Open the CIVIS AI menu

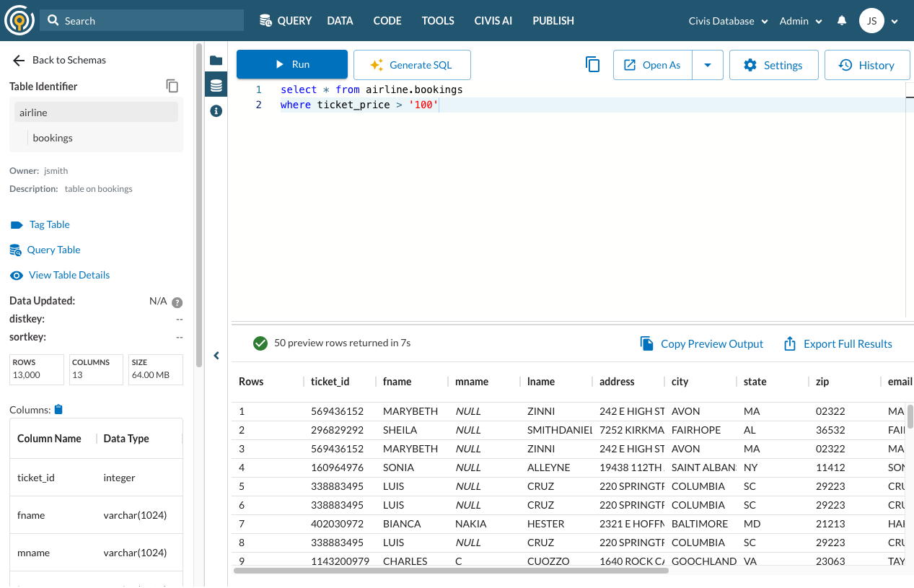click(x=493, y=21)
